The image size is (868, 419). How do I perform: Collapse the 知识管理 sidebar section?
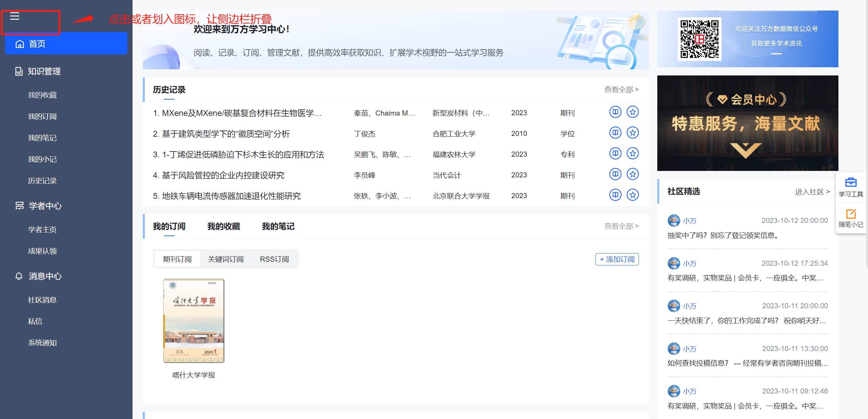pyautogui.click(x=44, y=71)
